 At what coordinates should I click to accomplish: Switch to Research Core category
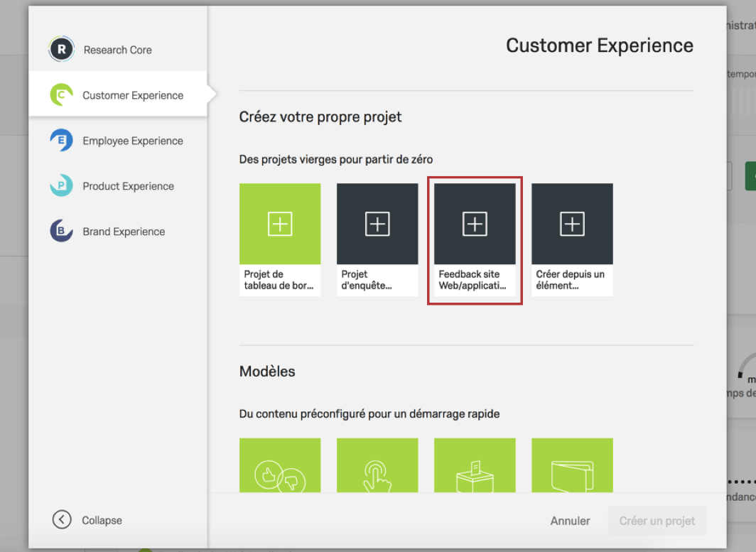pyautogui.click(x=118, y=50)
